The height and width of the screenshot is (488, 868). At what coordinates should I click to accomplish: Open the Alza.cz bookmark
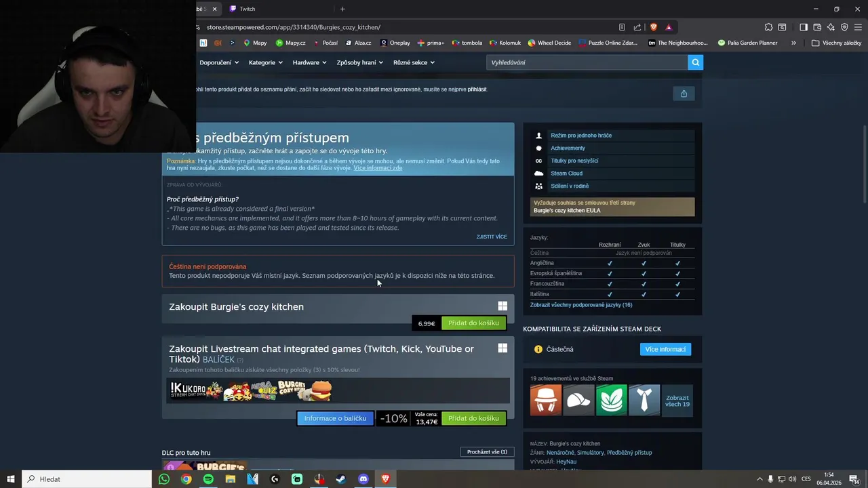pyautogui.click(x=358, y=43)
